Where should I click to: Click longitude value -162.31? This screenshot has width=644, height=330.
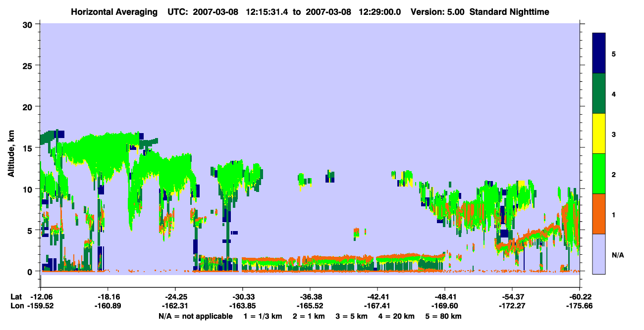click(x=175, y=306)
